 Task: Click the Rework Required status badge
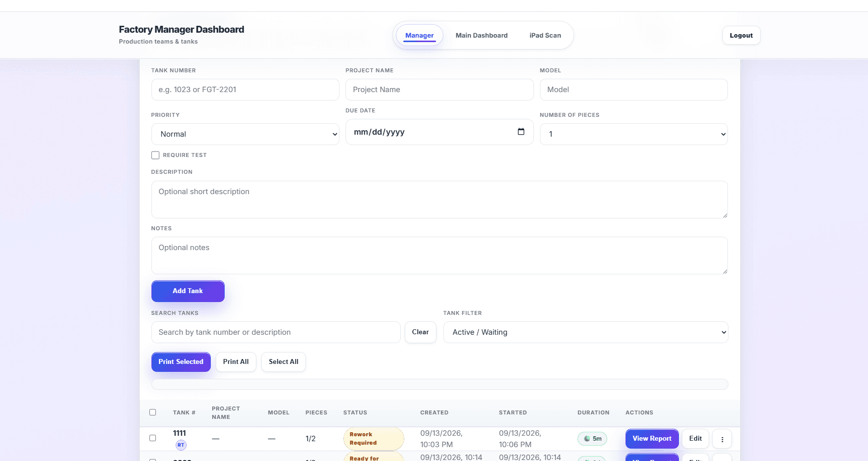pyautogui.click(x=374, y=439)
